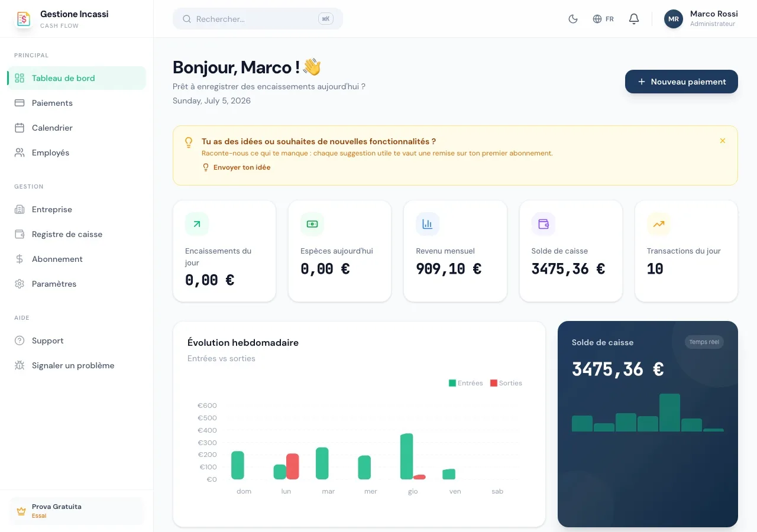Open the Paramètres page
Image resolution: width=757 pixels, height=532 pixels.
[x=77, y=284]
